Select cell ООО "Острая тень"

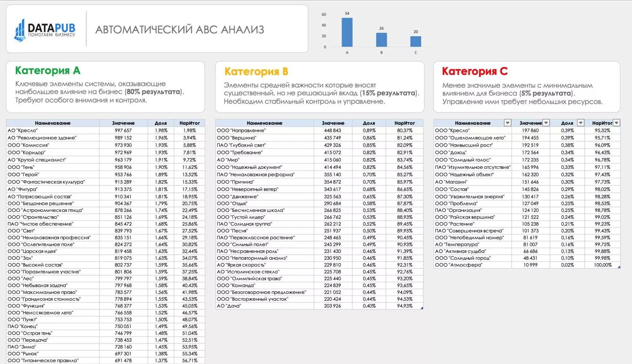coord(53,333)
